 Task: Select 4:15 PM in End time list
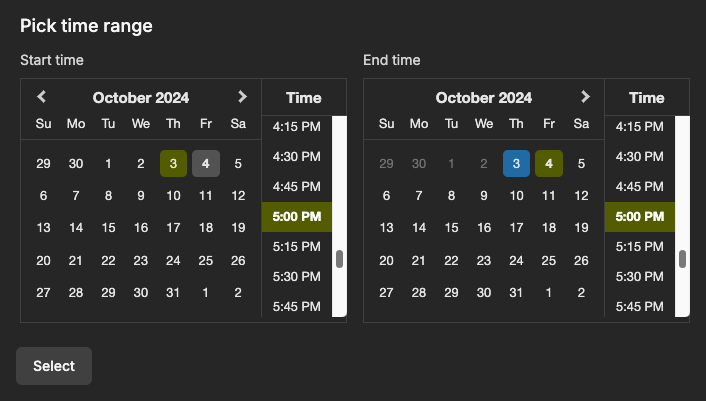[x=639, y=127]
